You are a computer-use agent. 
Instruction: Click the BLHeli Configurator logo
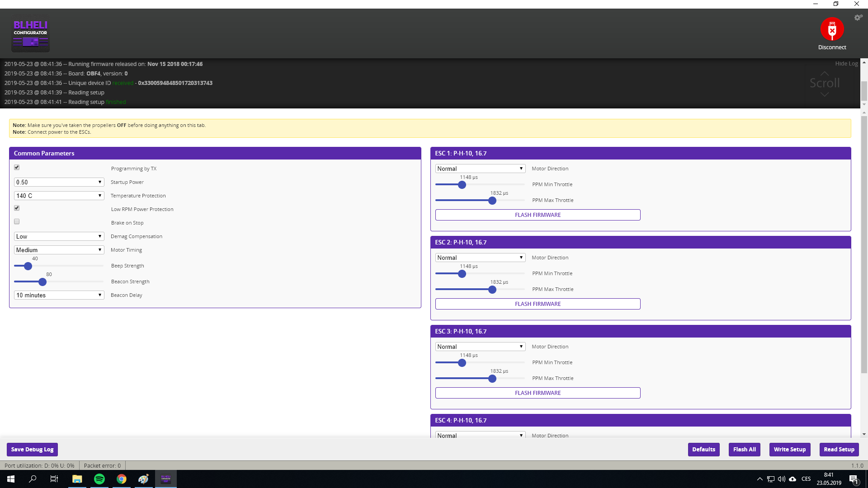[30, 34]
